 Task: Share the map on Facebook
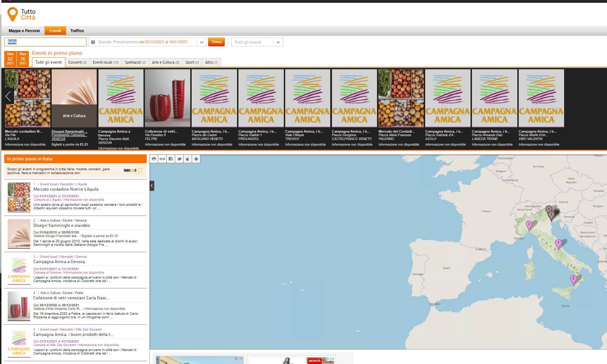point(171,159)
